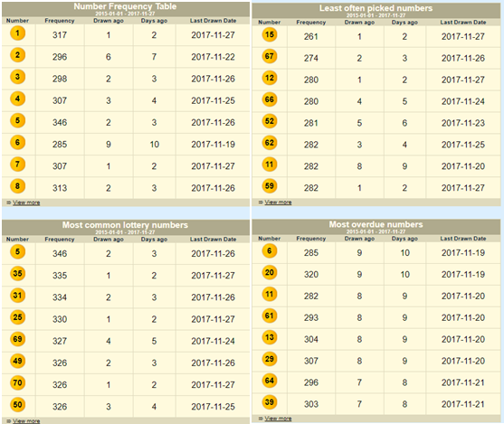Select the yellow ball number 7

tap(18, 165)
